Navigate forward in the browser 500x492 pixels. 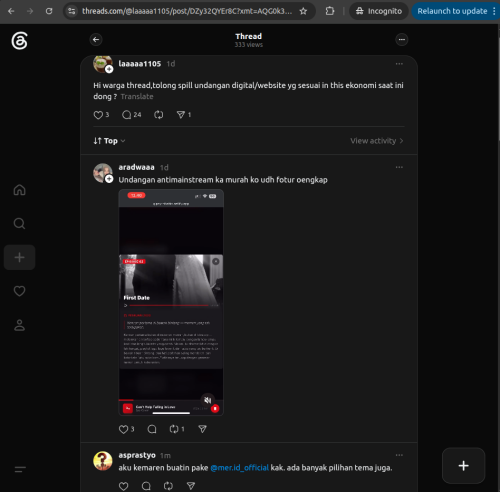pyautogui.click(x=30, y=11)
